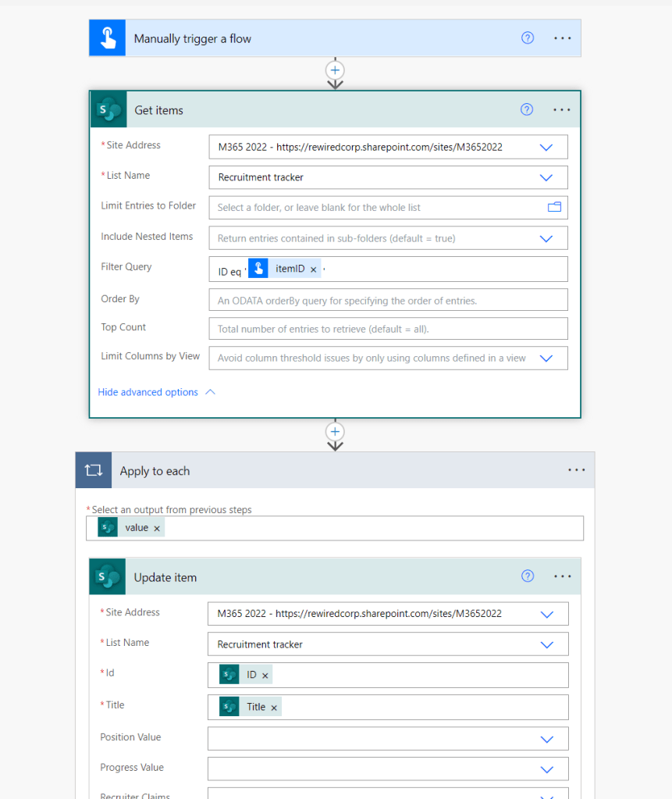Expand List Name dropdown in Get items

pos(546,177)
